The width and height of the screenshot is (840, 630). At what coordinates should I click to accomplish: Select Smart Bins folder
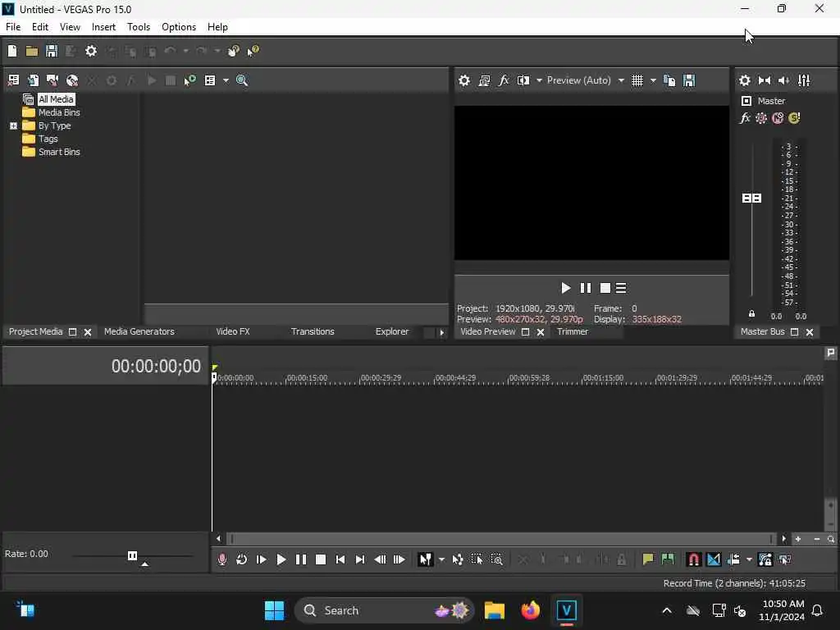pyautogui.click(x=59, y=152)
